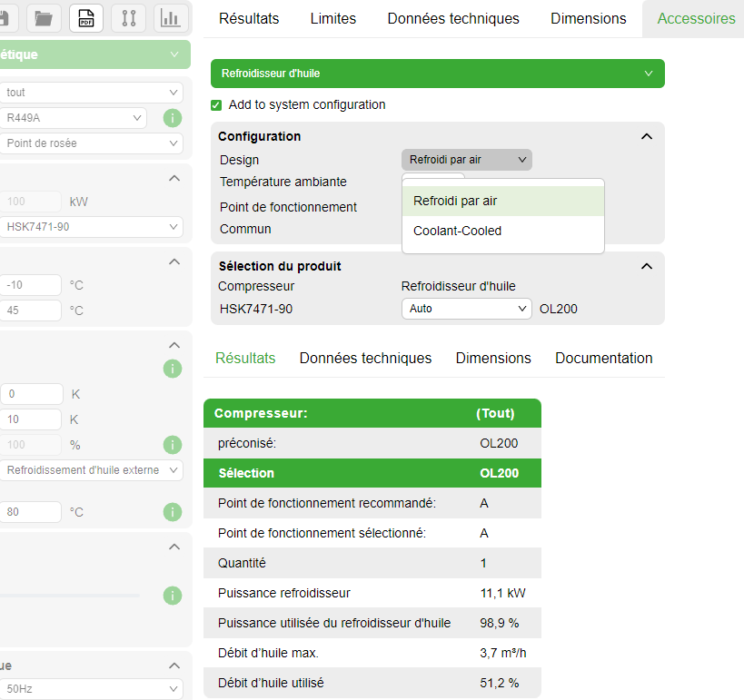Click the info icon beside the 80 °C field
The width and height of the screenshot is (744, 700).
pyautogui.click(x=172, y=511)
